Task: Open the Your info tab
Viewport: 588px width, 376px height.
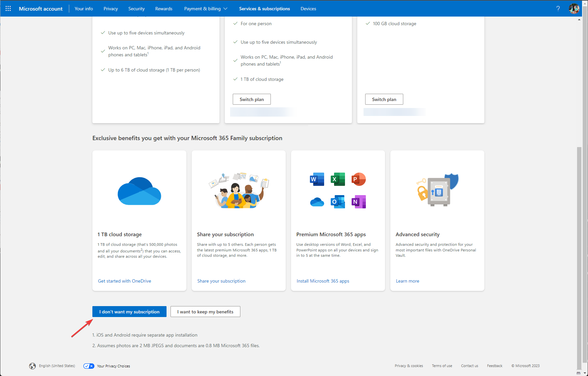Action: (x=84, y=9)
